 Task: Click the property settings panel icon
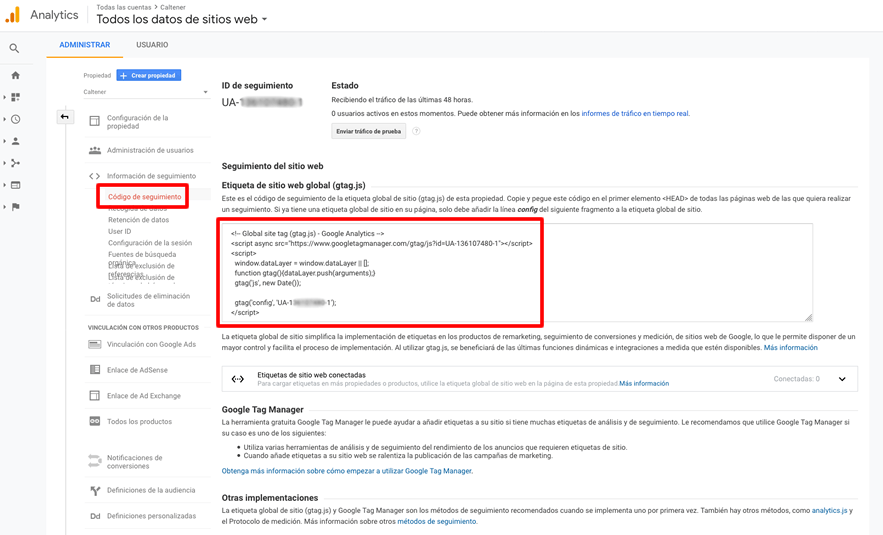[x=95, y=121]
